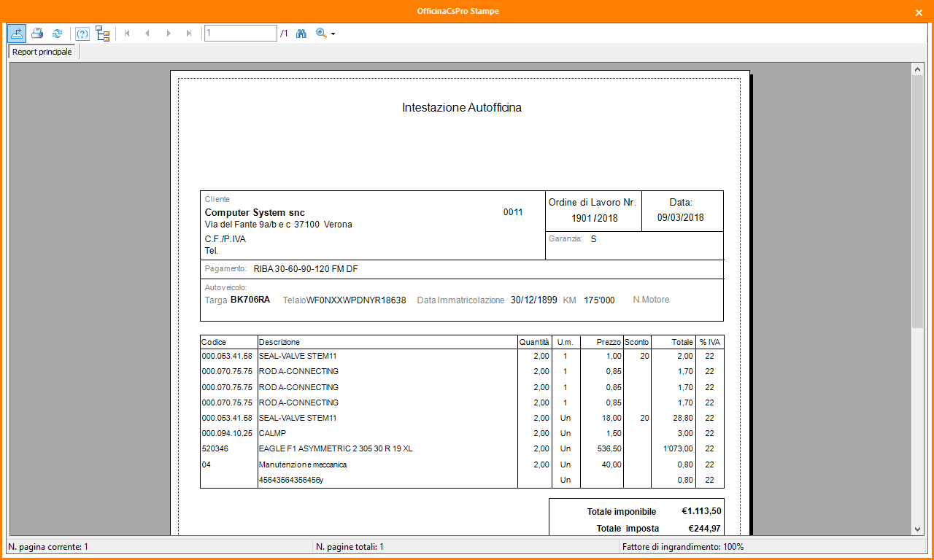The height and width of the screenshot is (560, 934).
Task: Click the 'Quantità' column header
Action: 534,342
